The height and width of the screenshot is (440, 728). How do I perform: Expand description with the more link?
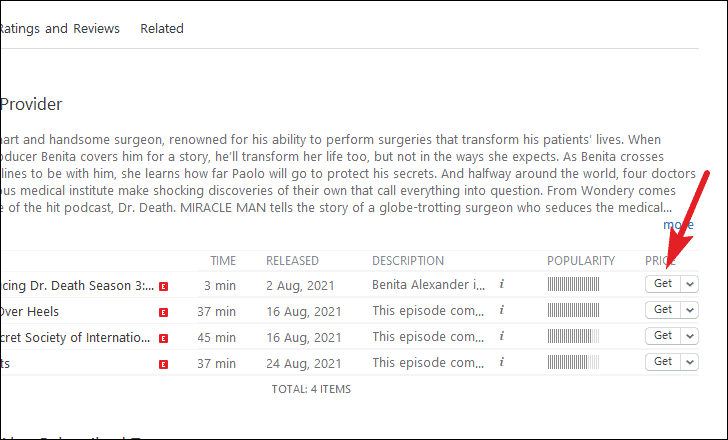tap(678, 225)
